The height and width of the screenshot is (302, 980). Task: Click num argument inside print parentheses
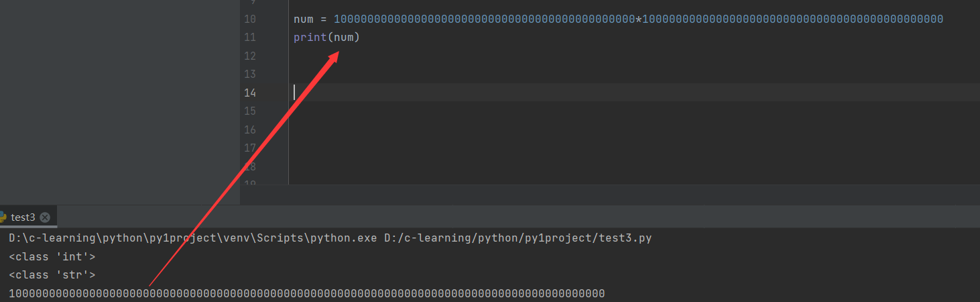click(344, 38)
